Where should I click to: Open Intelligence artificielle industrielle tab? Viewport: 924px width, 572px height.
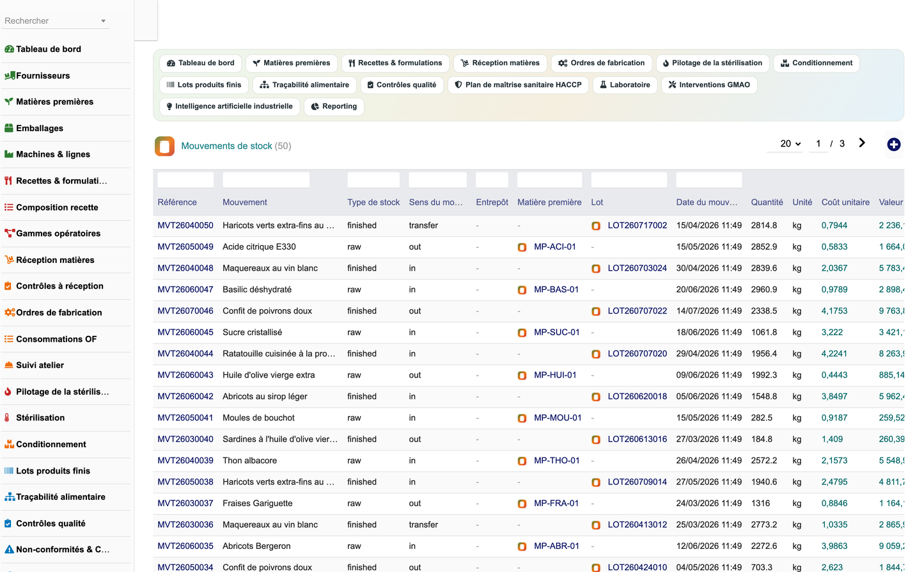point(230,107)
